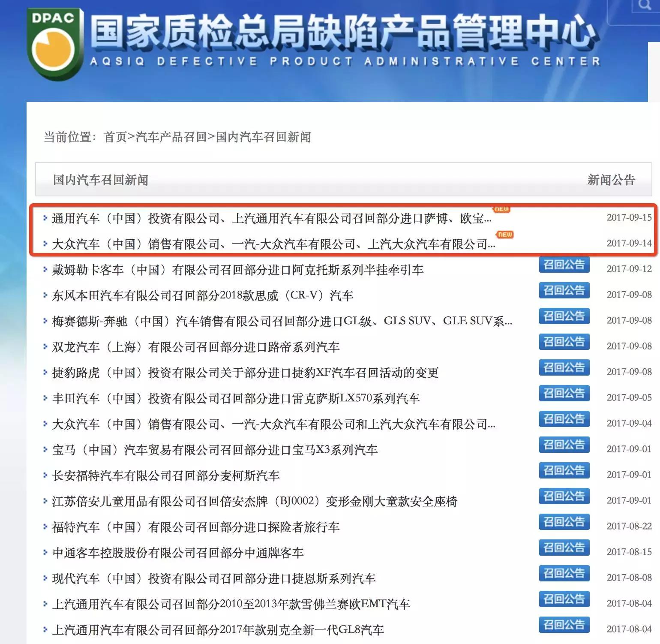Open the 2017-09-14 大众汽车 recall news
The image size is (660, 644).
[x=273, y=244]
